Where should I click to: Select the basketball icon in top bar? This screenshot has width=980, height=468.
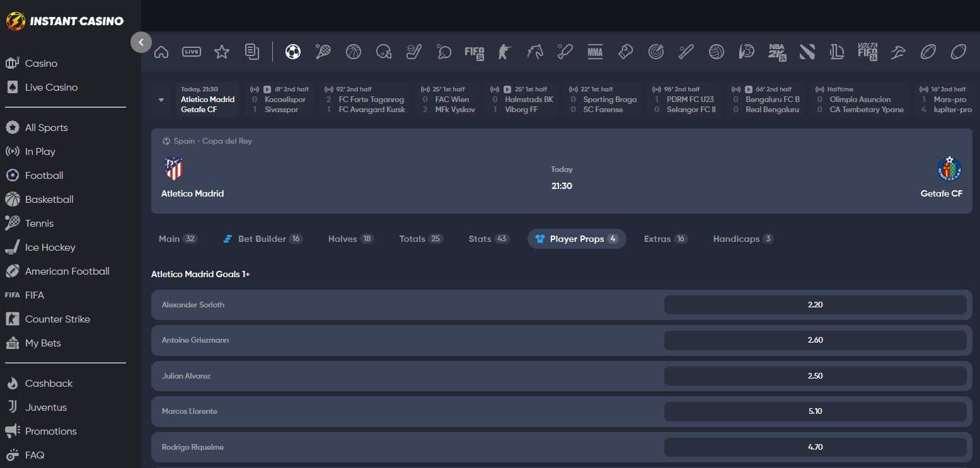coord(354,52)
